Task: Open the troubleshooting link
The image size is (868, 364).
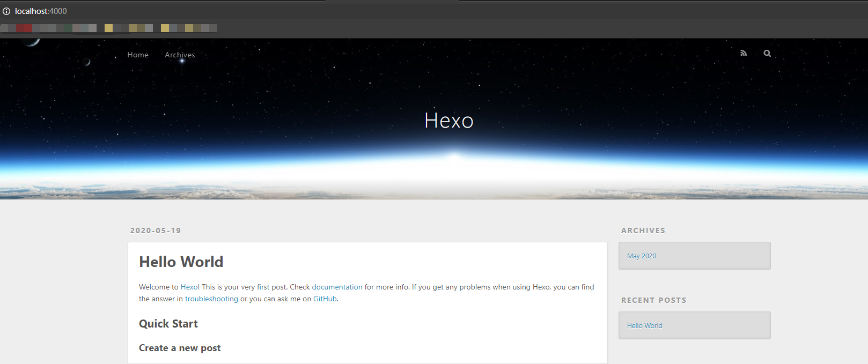Action: 211,299
